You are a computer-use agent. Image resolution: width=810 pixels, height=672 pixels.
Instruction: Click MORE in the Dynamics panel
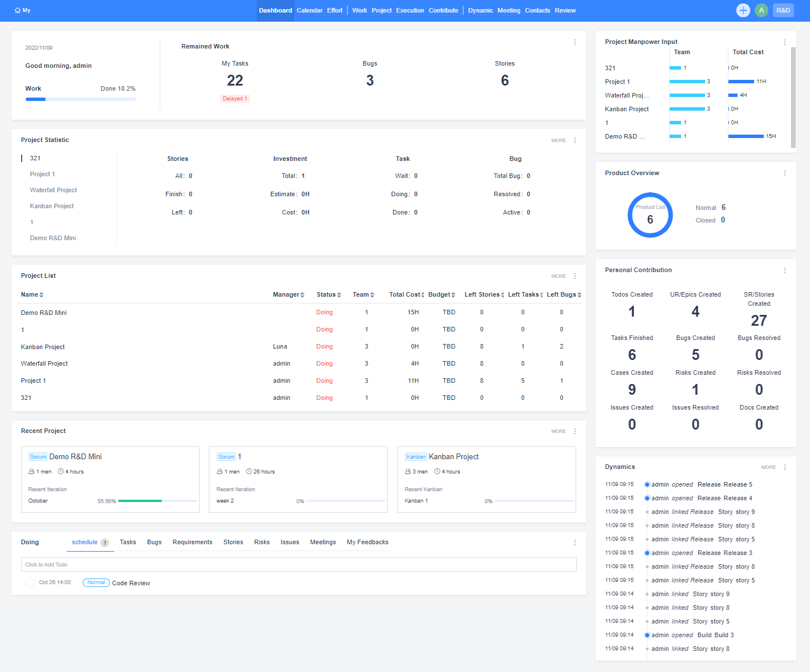pyautogui.click(x=768, y=467)
